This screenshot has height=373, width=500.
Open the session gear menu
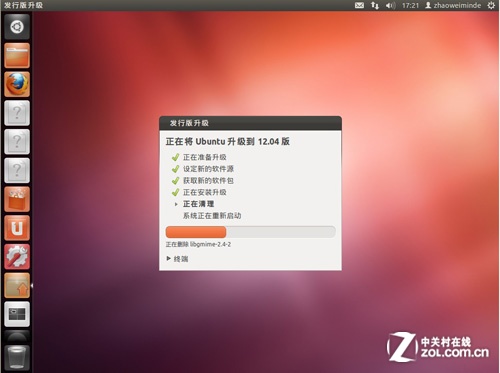[491, 5]
